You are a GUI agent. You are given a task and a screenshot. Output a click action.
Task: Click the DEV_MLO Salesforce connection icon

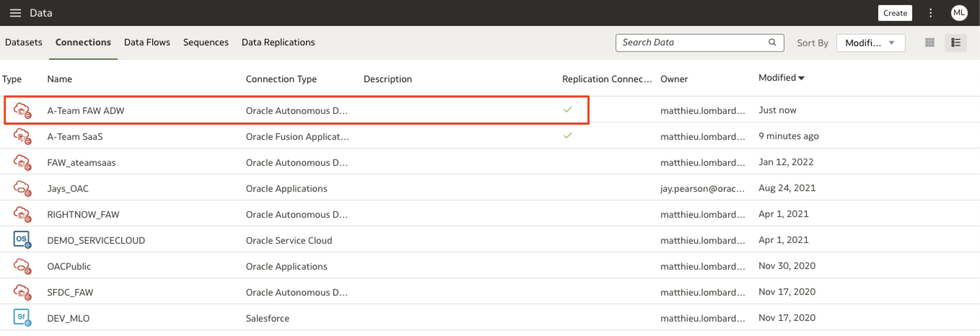coord(22,318)
